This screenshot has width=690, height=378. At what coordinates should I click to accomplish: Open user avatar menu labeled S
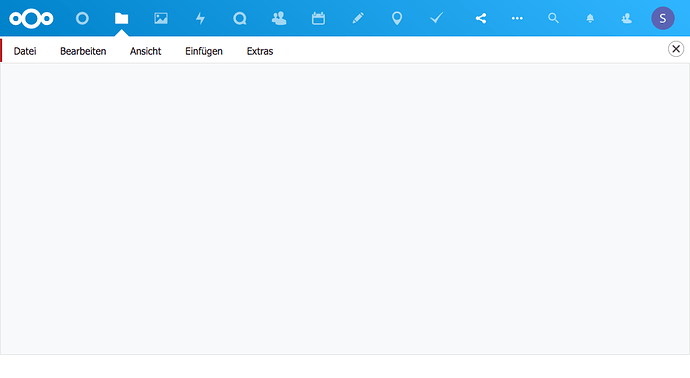coord(663,18)
